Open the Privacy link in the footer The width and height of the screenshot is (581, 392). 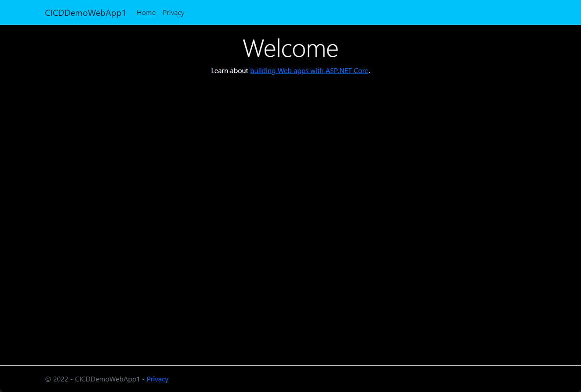pyautogui.click(x=158, y=379)
